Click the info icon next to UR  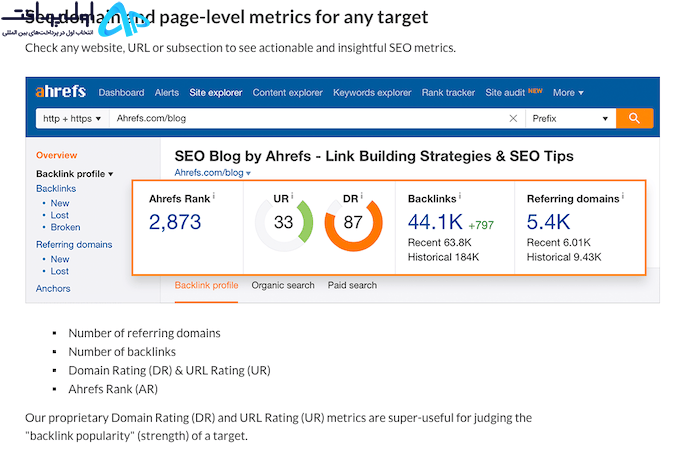coord(292,196)
